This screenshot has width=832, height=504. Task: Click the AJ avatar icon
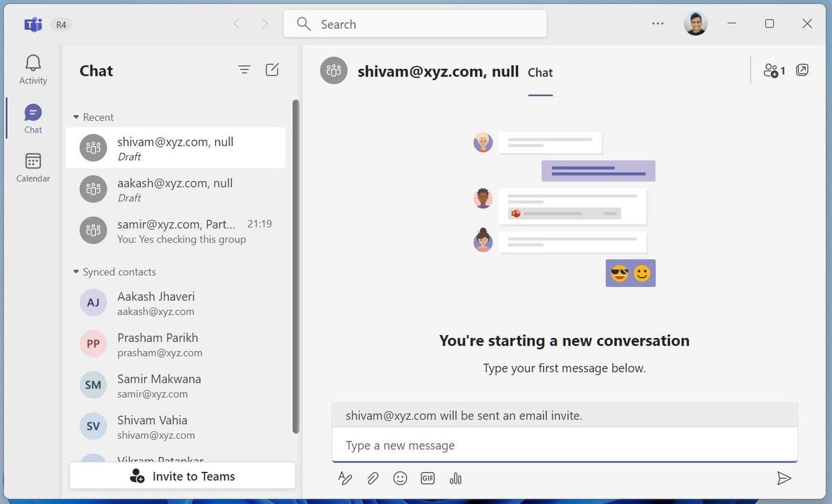(93, 303)
